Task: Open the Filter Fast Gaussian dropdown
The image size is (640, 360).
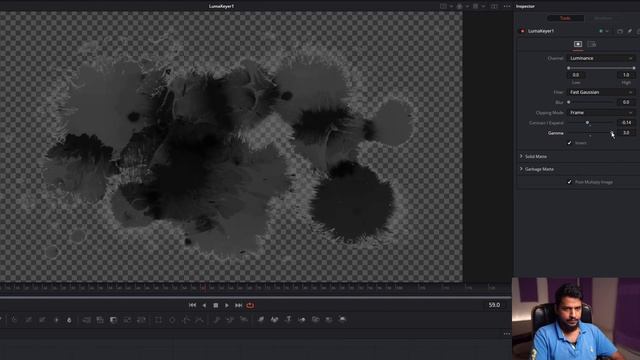Action: (x=601, y=92)
